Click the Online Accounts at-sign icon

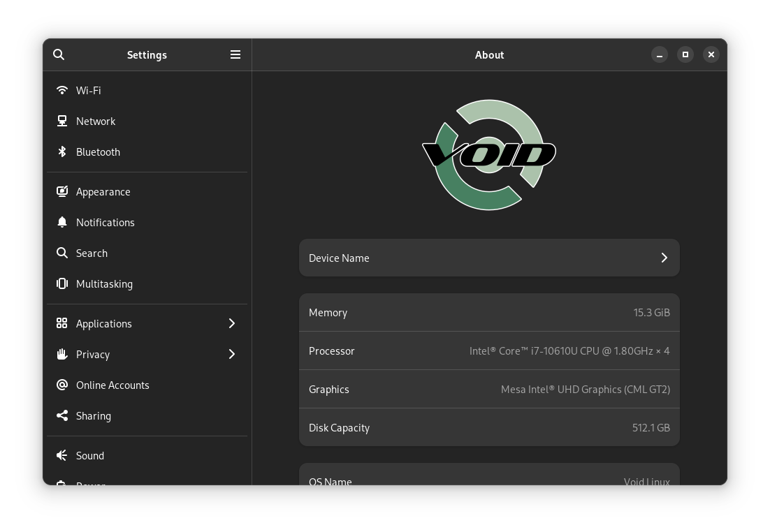62,385
